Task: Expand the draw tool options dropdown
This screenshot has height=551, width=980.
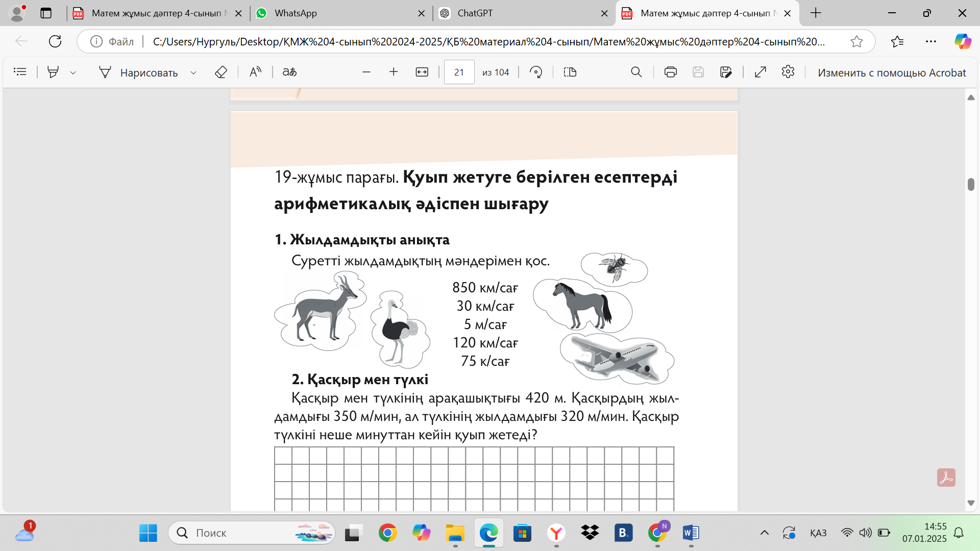Action: 193,73
